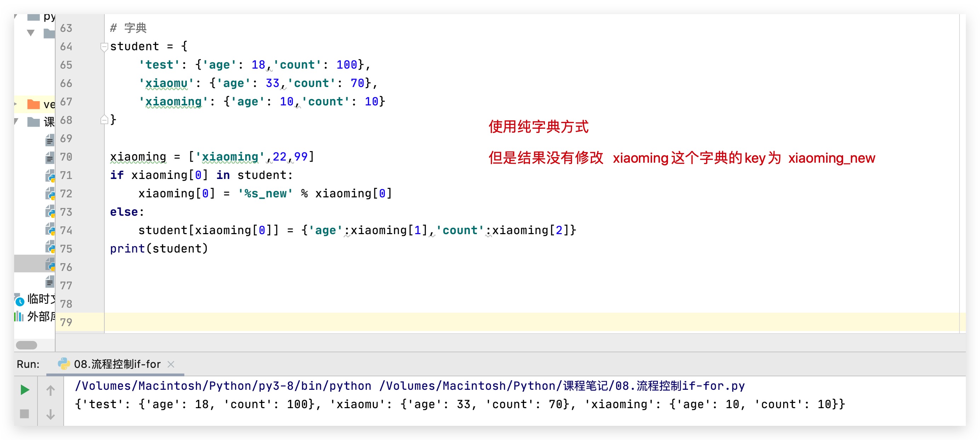Open the '外部库' external libraries node
980x440 pixels.
point(41,317)
